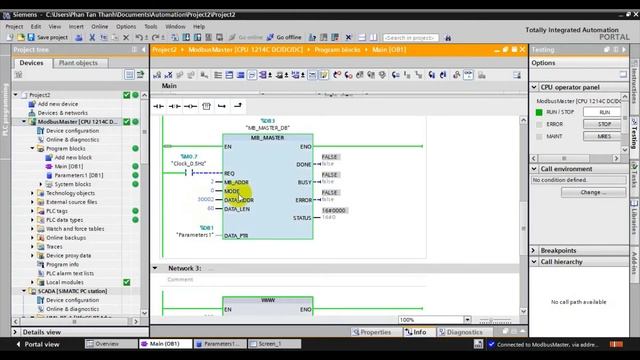Click the grayed Go online button
Image resolution: width=640 pixels, height=360 pixels.
[x=245, y=38]
